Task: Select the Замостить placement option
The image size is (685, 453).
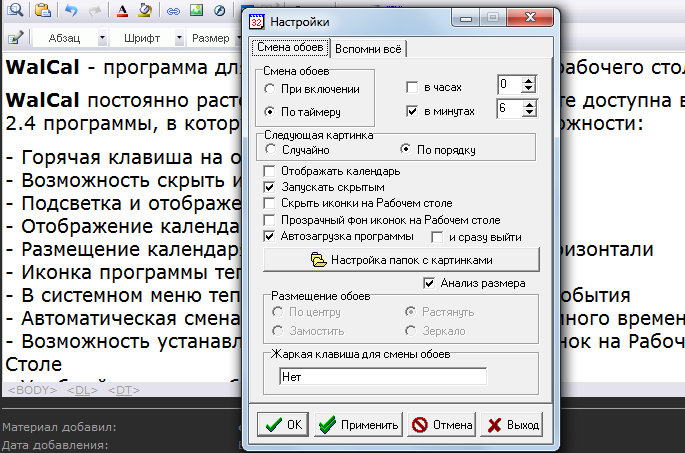Action: [277, 331]
